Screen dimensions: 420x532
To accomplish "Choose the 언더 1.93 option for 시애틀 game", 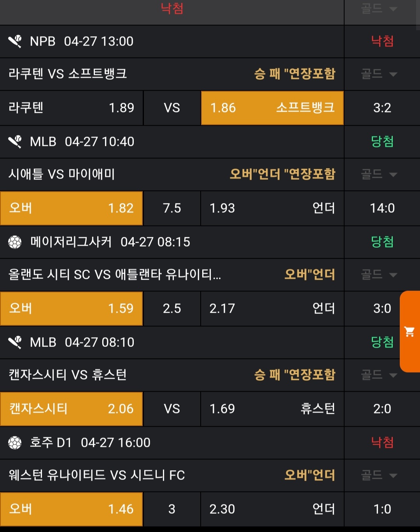I will (x=272, y=208).
